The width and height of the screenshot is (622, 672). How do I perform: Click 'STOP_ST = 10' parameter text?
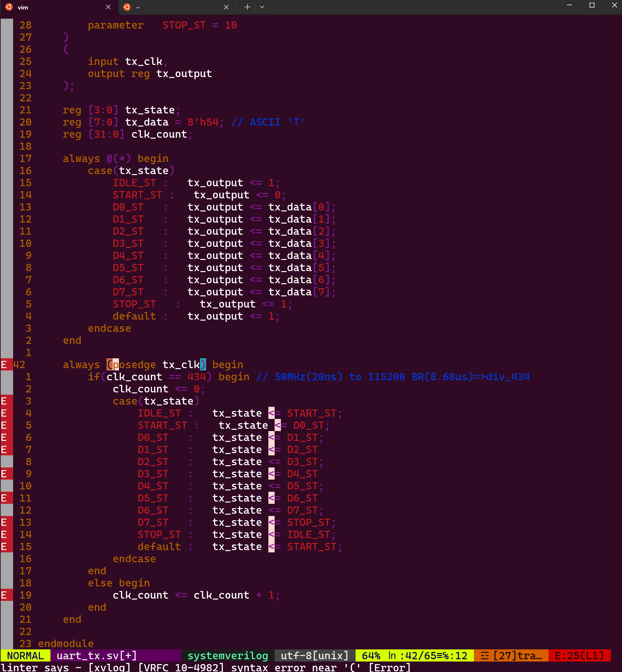tap(200, 25)
